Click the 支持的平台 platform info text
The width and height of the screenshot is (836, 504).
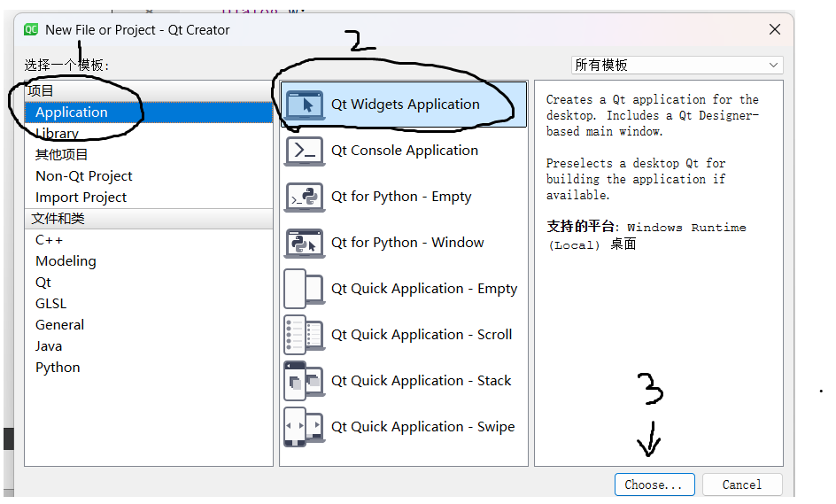tap(646, 236)
